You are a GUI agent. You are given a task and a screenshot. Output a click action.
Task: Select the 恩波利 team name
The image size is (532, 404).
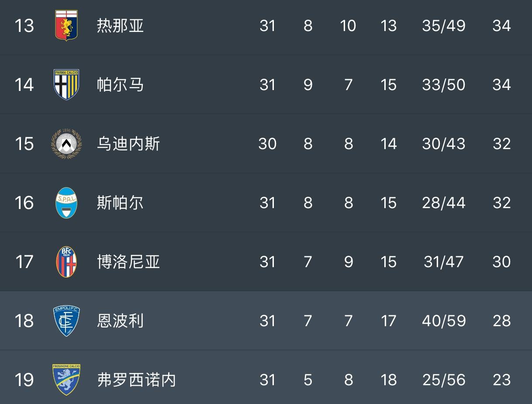coord(120,320)
